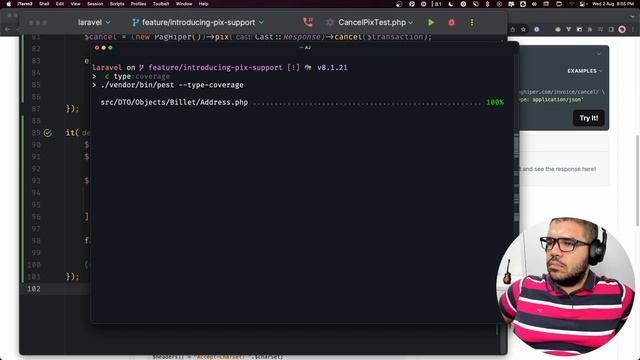
Task: Open the IDE more actions menu
Action: tap(472, 22)
